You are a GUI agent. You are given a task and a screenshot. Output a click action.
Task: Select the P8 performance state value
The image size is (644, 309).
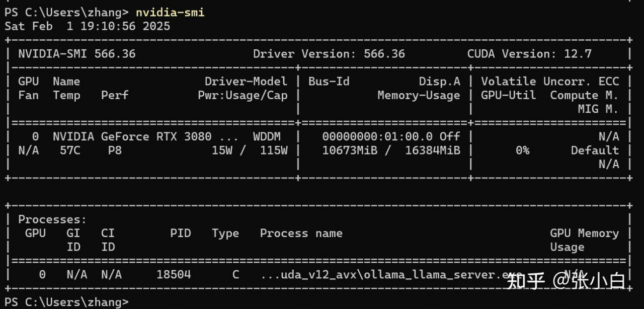[115, 150]
